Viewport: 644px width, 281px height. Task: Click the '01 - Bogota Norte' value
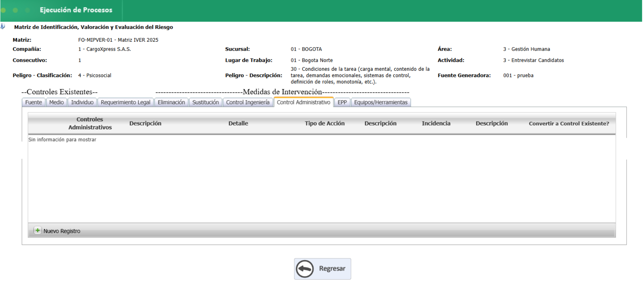312,60
